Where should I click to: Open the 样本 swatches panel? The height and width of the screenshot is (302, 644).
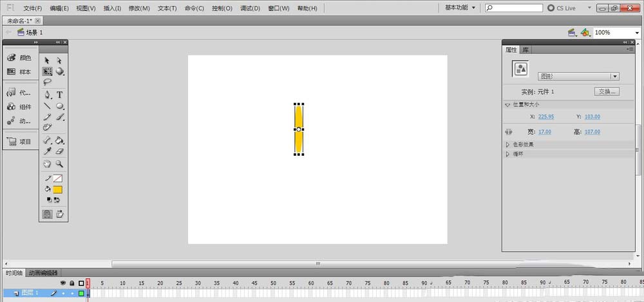tap(20, 72)
